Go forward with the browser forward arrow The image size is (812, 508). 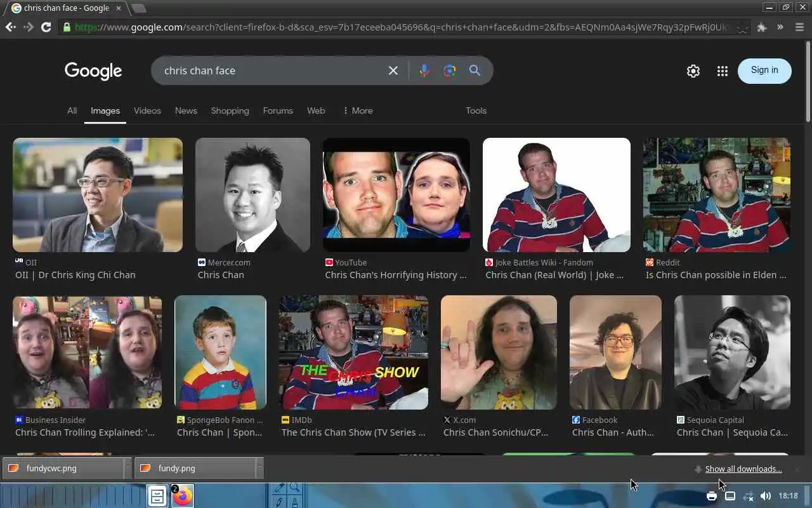28,27
